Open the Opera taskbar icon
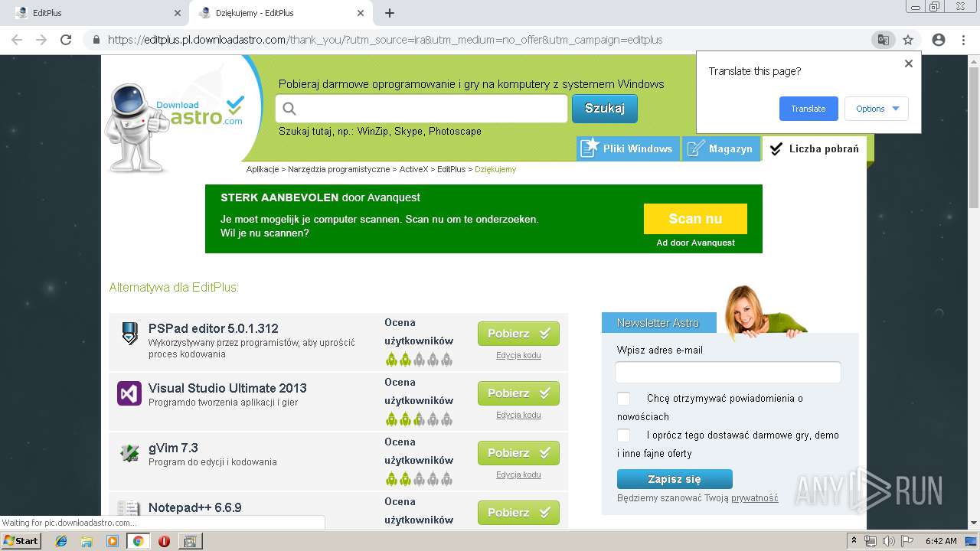The image size is (980, 551). coord(164,541)
